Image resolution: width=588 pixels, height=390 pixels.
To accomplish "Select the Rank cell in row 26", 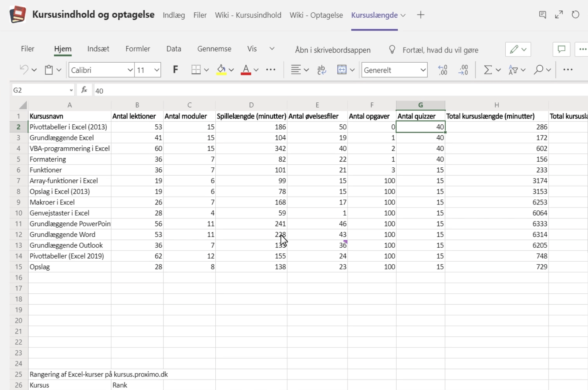I will (137, 385).
